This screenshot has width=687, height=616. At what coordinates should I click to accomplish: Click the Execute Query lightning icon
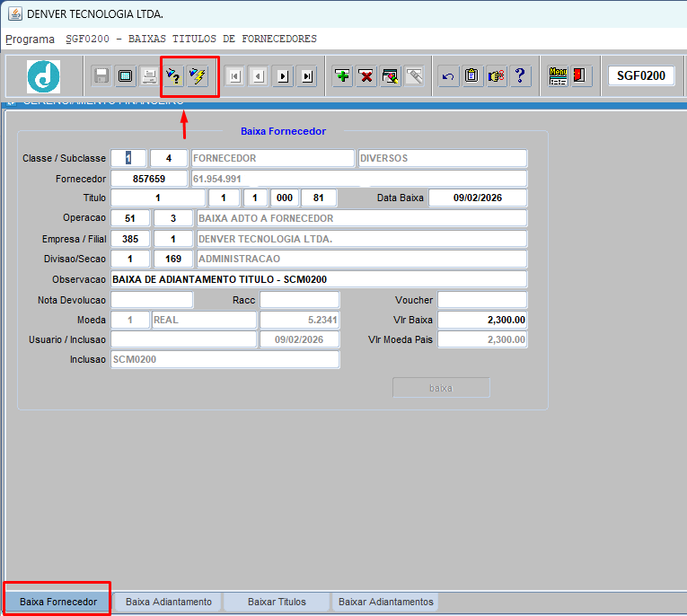(198, 76)
